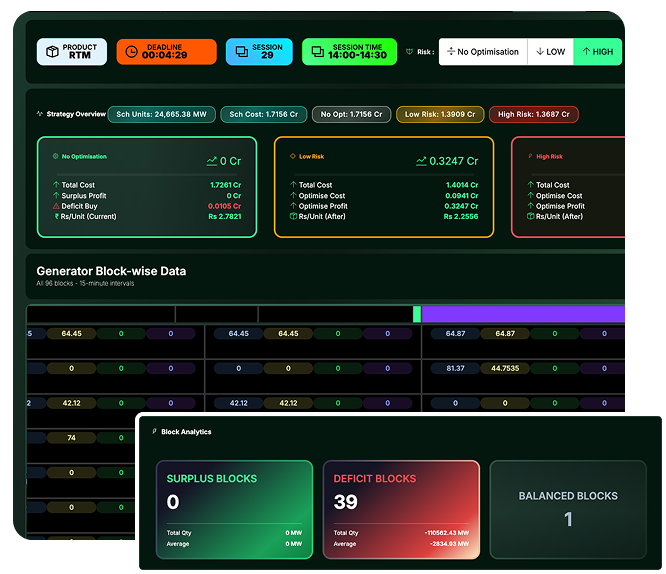Click the Sch Units 24,665.38 MW chip
The image size is (666, 574).
[x=161, y=114]
